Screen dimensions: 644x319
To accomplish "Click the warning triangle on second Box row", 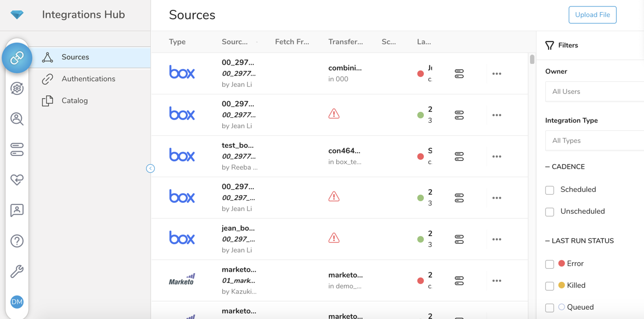I will (334, 114).
